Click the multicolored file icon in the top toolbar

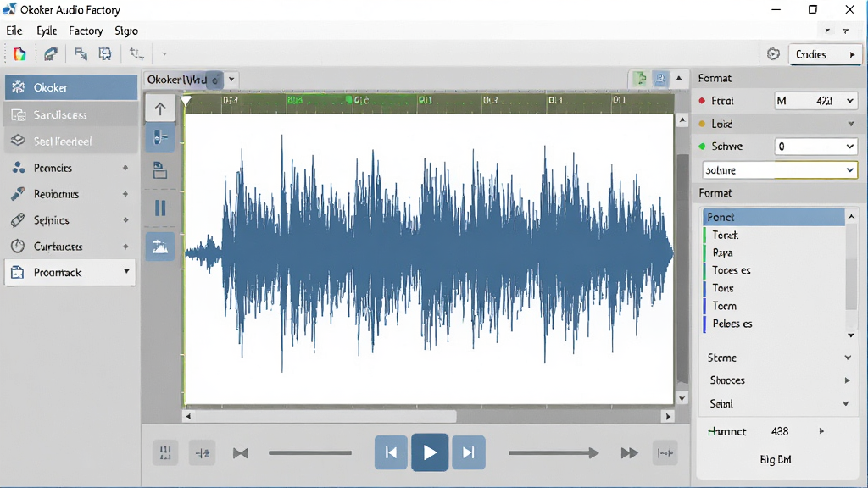pos(19,53)
